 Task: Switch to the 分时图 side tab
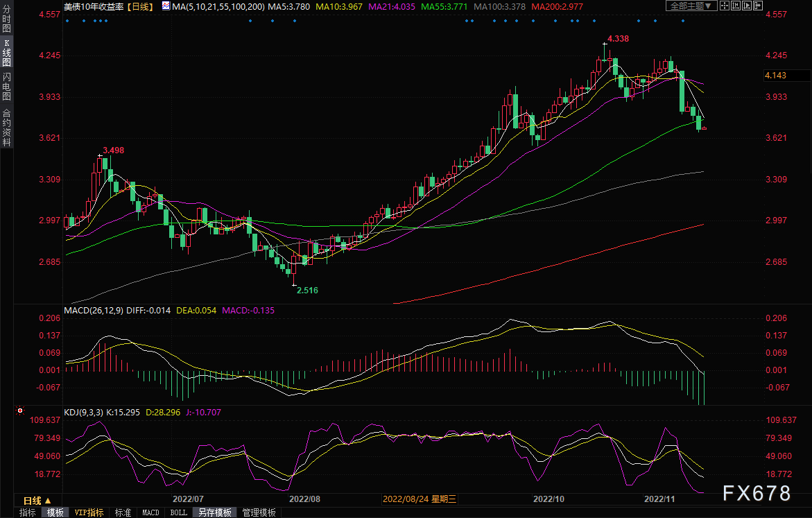click(6, 18)
